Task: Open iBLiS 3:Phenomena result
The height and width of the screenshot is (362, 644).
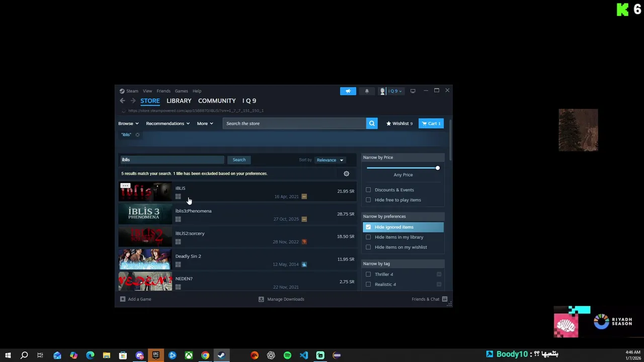Action: point(237,214)
